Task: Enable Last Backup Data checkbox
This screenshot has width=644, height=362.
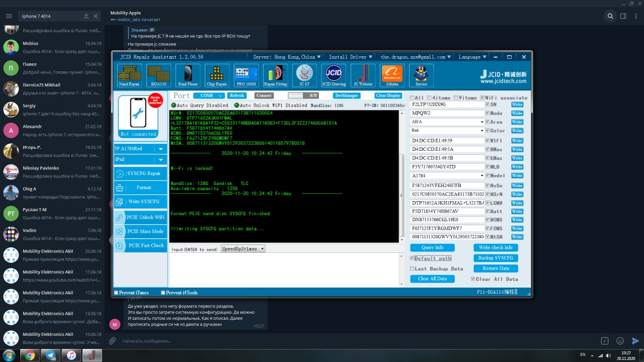Action: point(412,268)
